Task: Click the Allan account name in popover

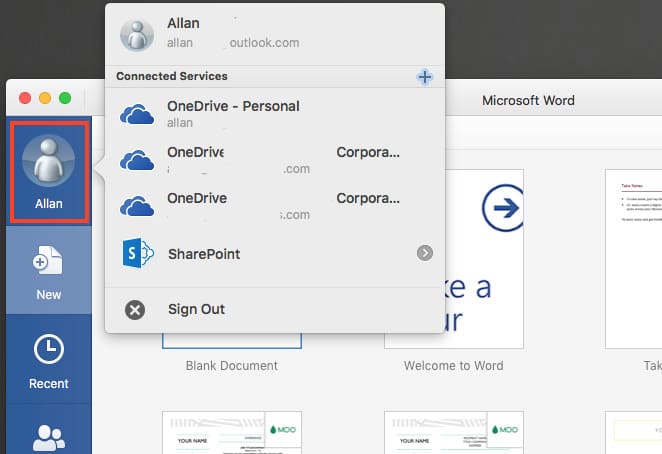Action: pos(184,25)
